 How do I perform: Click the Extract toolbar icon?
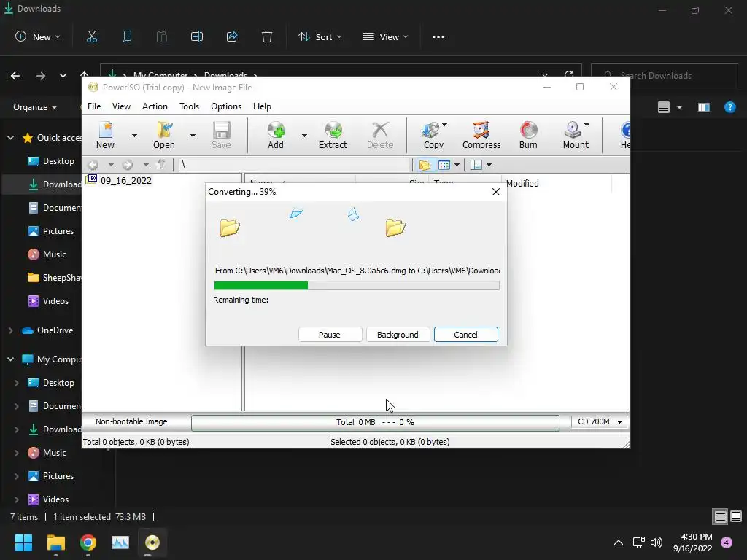pyautogui.click(x=333, y=135)
